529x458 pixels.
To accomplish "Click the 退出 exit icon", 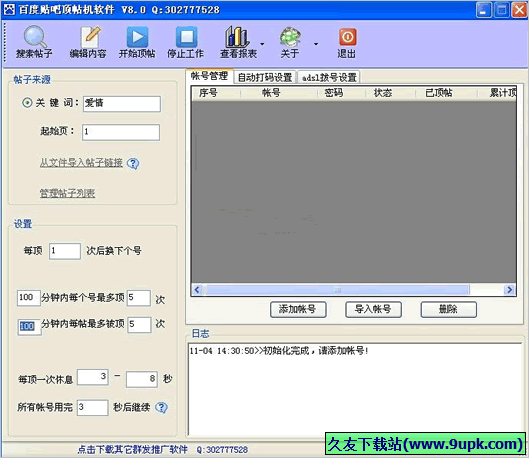I will [347, 36].
